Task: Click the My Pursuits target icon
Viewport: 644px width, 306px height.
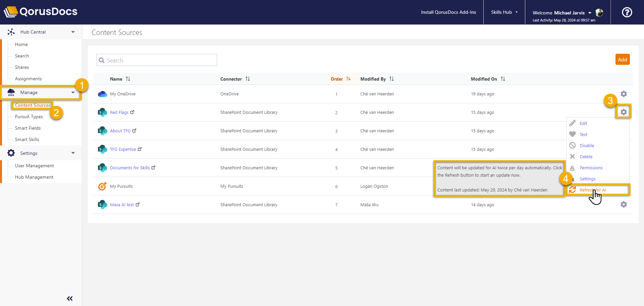Action: click(x=102, y=186)
